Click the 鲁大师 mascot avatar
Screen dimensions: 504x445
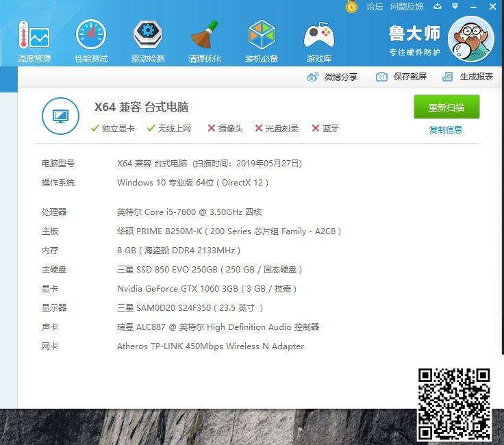(471, 39)
